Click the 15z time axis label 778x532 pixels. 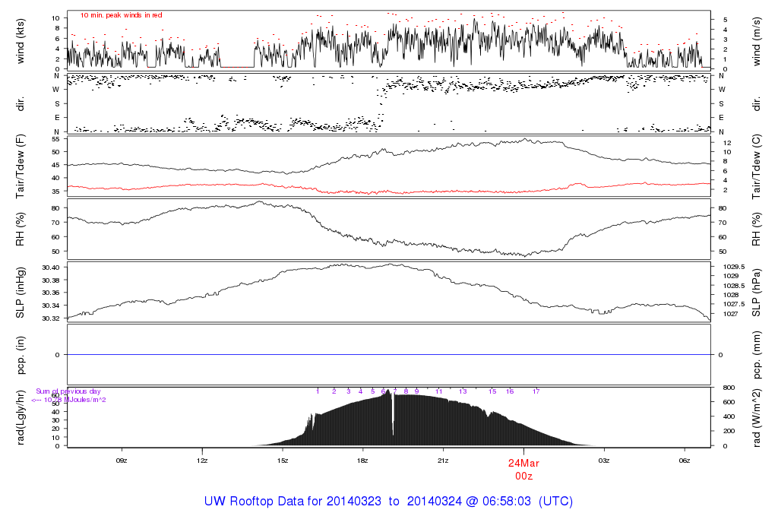coord(283,460)
